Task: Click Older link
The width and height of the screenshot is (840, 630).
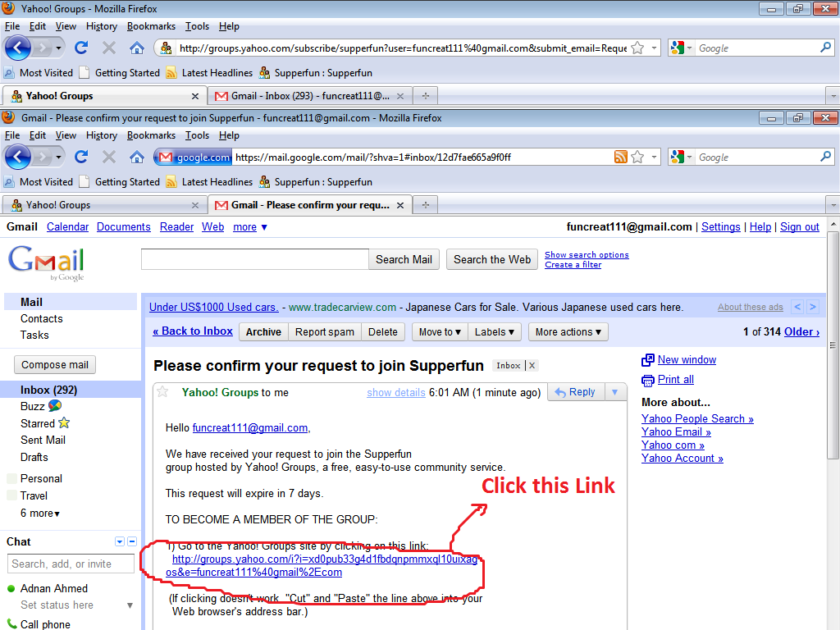Action: pos(801,331)
